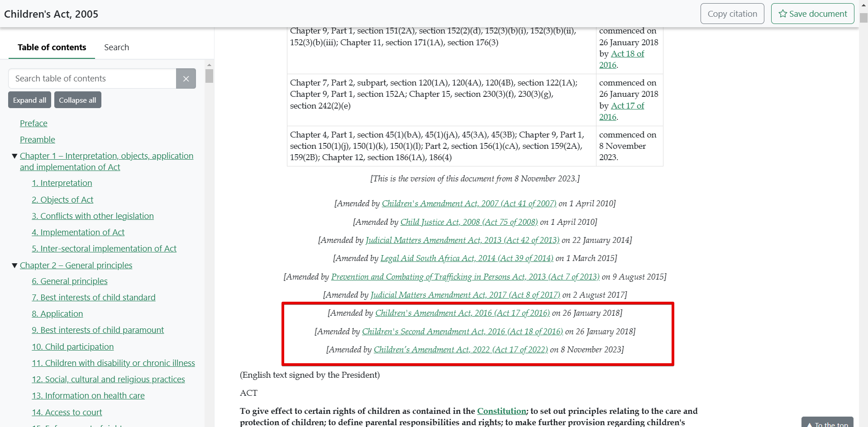This screenshot has height=427, width=868.
Task: Click Expand all button
Action: [x=29, y=100]
